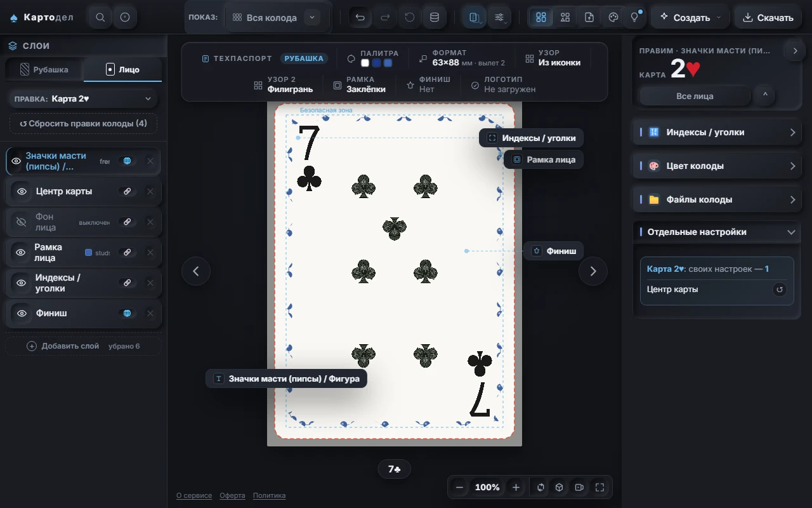
Task: Zoom in with the plus icon
Action: [x=516, y=487]
